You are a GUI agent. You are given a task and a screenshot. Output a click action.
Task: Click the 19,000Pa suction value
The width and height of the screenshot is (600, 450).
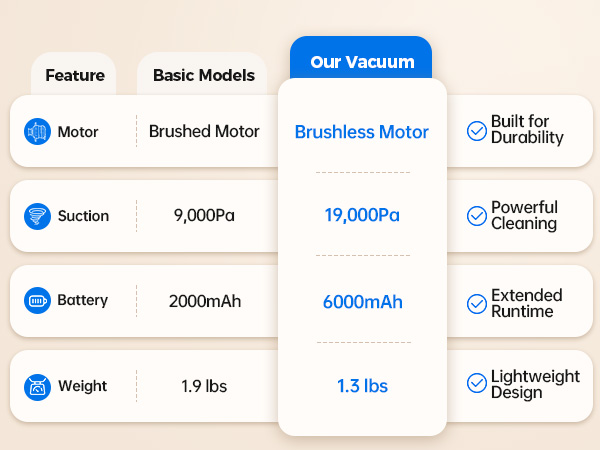362,215
